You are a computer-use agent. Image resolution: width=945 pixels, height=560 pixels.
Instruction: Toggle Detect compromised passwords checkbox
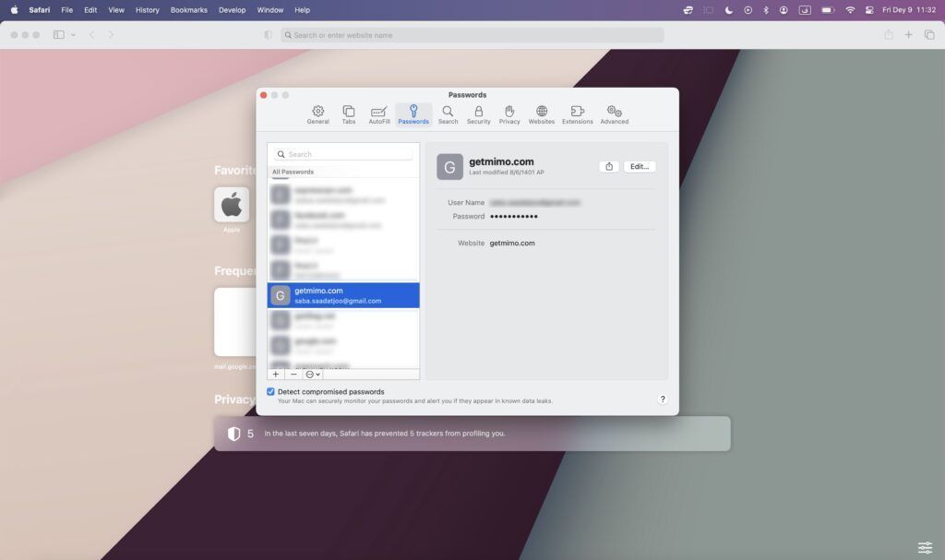click(270, 392)
